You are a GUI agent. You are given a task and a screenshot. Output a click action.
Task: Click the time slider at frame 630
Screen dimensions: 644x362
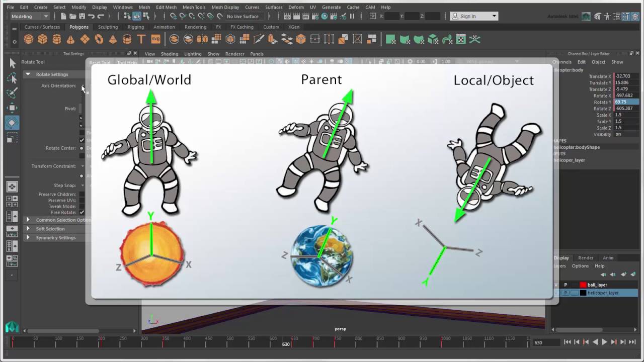coord(286,342)
